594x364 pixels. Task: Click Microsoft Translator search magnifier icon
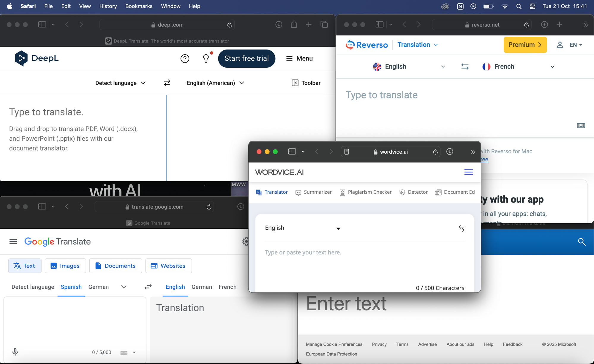pyautogui.click(x=582, y=242)
